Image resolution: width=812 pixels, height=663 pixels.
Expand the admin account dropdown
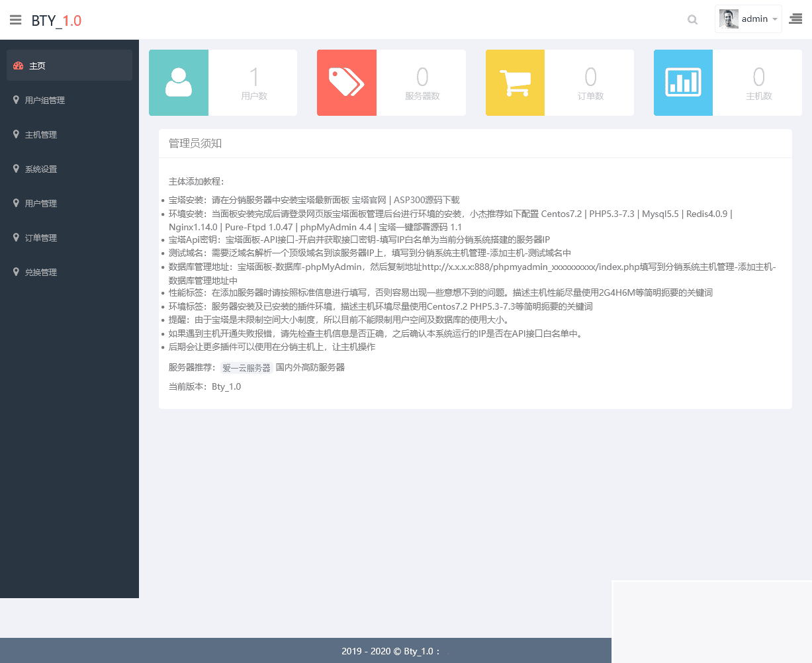click(x=774, y=19)
